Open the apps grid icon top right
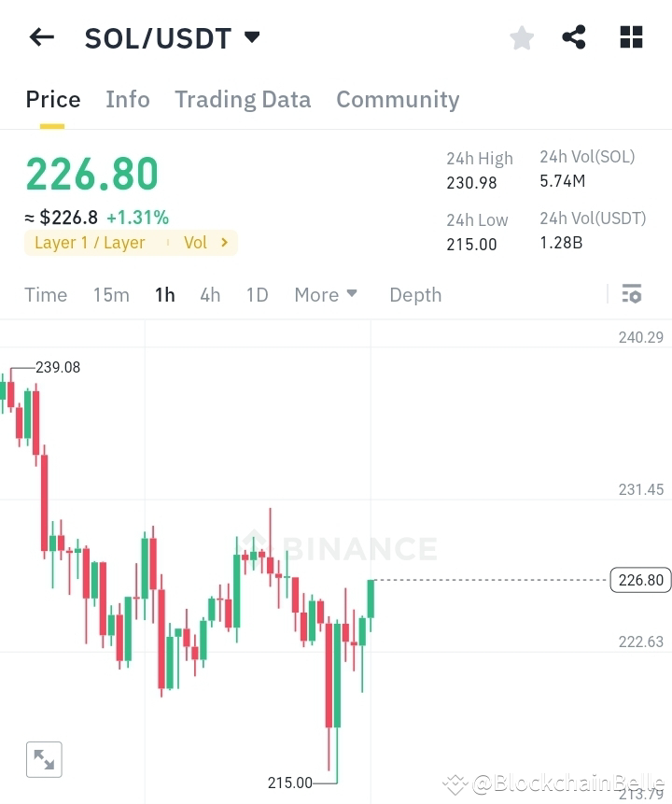 click(631, 37)
